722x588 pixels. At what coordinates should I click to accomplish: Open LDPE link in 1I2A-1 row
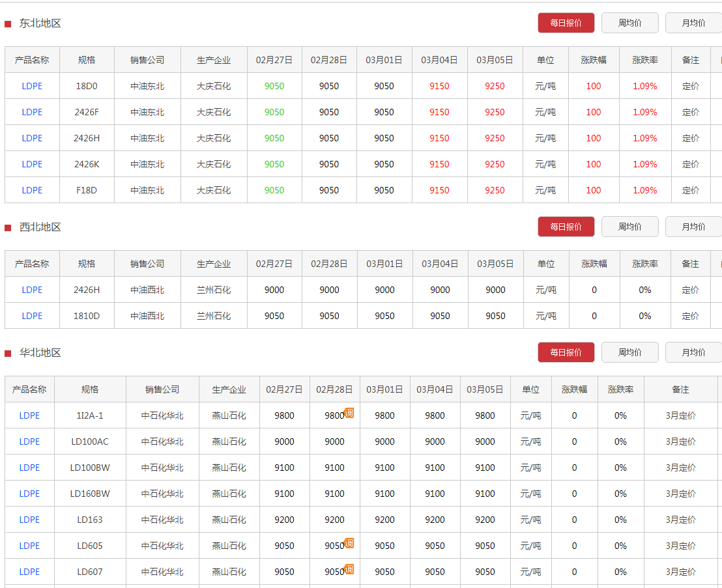coord(29,415)
